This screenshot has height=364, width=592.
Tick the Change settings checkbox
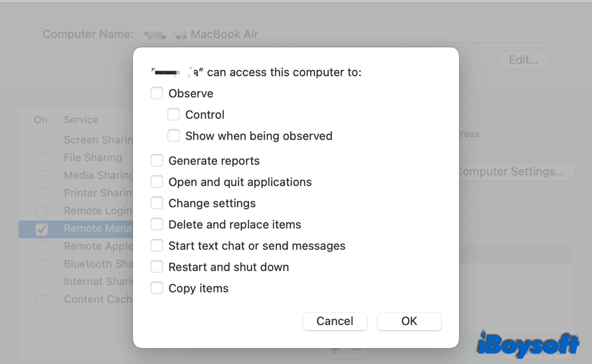point(157,203)
